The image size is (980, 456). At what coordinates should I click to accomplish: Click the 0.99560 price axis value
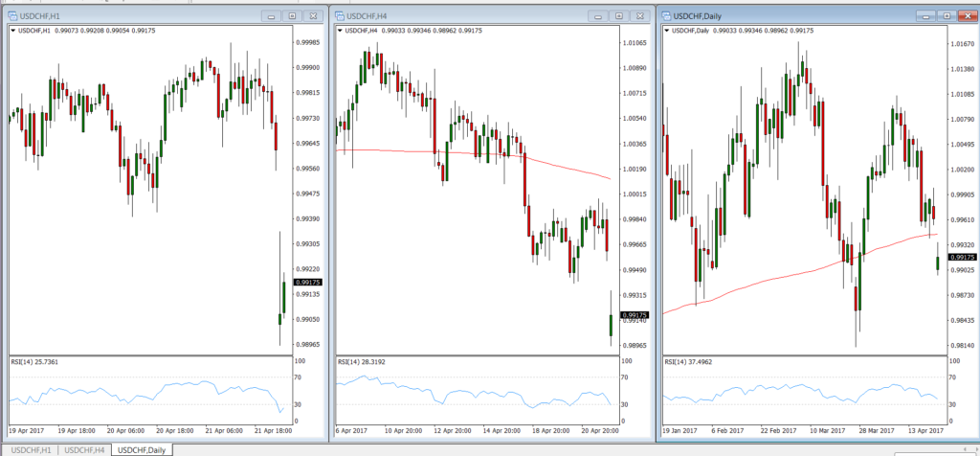[x=307, y=169]
